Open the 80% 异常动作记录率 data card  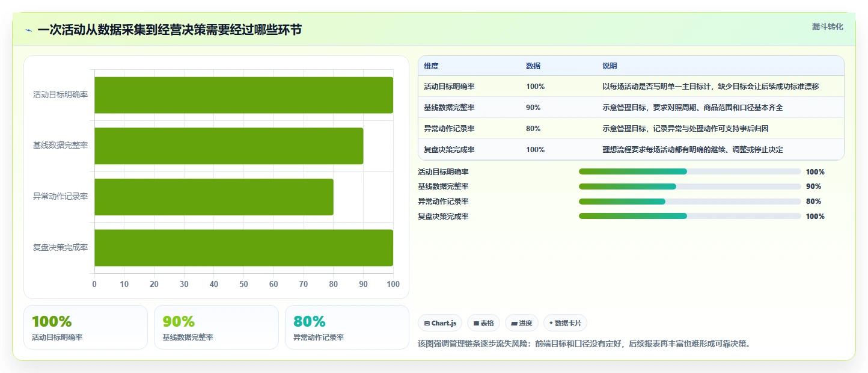(x=347, y=327)
